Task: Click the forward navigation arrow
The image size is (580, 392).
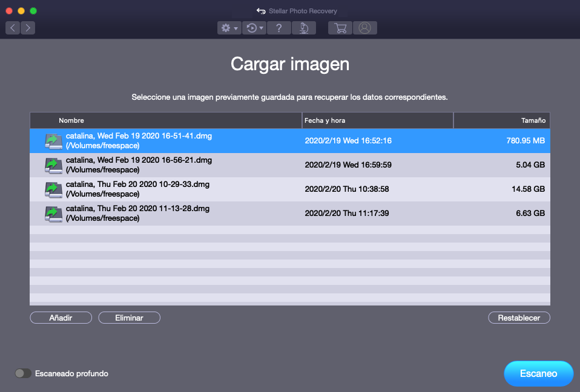Action: pos(28,28)
